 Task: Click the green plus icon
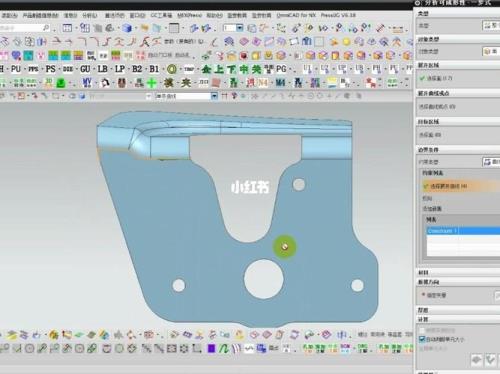coord(152,83)
